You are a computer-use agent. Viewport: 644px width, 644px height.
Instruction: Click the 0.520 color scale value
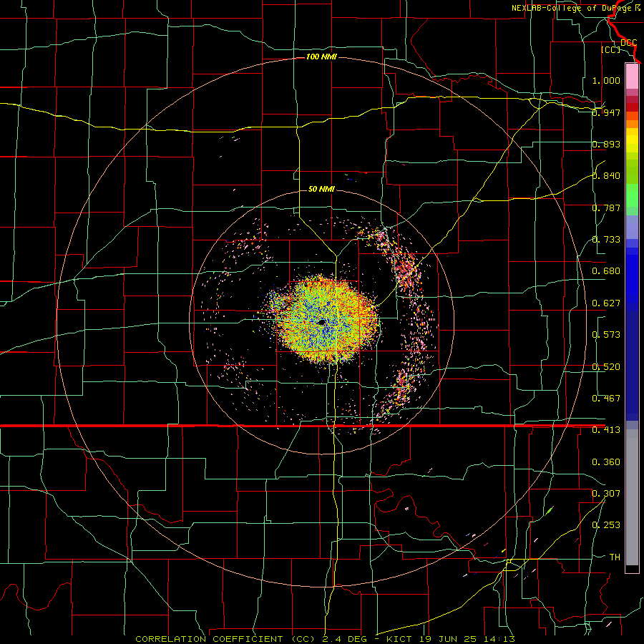click(606, 367)
